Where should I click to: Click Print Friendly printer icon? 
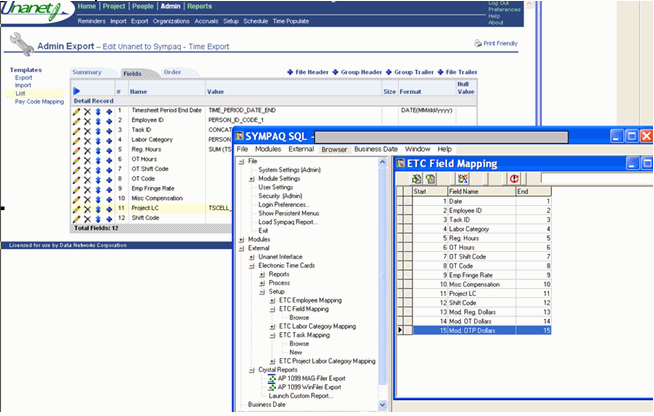[478, 43]
